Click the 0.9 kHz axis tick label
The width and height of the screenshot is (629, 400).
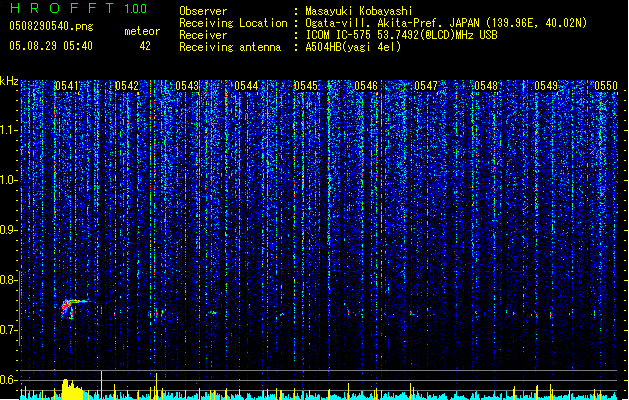coord(8,230)
